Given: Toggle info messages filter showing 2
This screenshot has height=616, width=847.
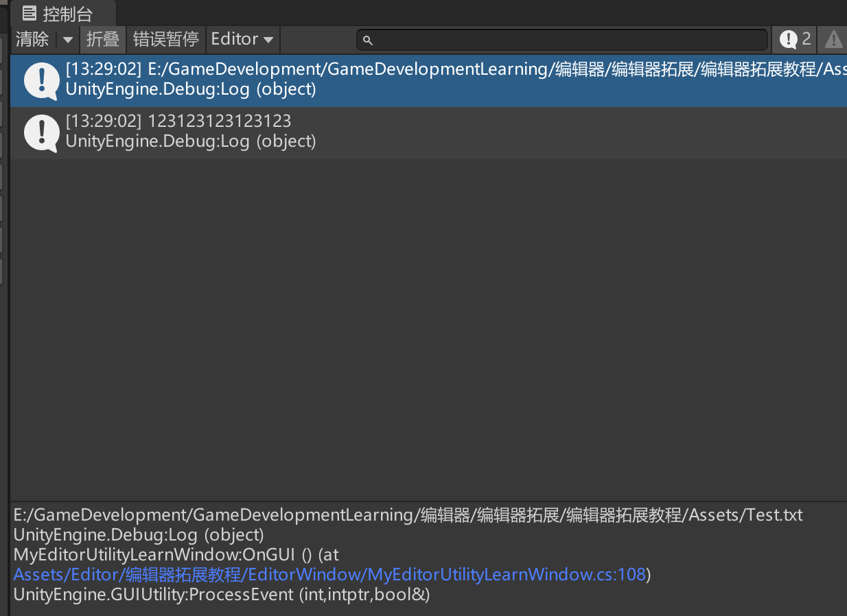Looking at the screenshot, I should click(x=795, y=40).
